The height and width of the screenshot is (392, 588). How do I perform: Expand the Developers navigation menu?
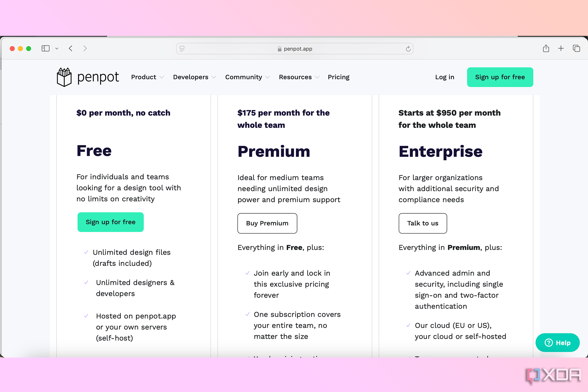pyautogui.click(x=194, y=77)
